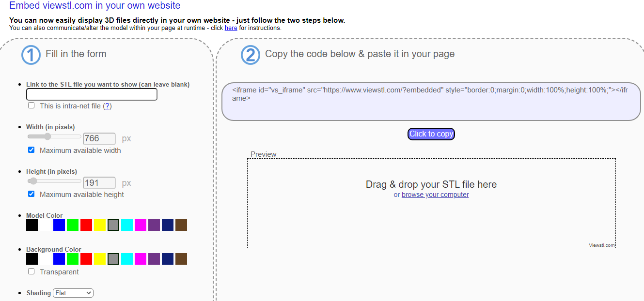This screenshot has height=301, width=644.
Task: Open the Shading dropdown
Action: coord(73,293)
